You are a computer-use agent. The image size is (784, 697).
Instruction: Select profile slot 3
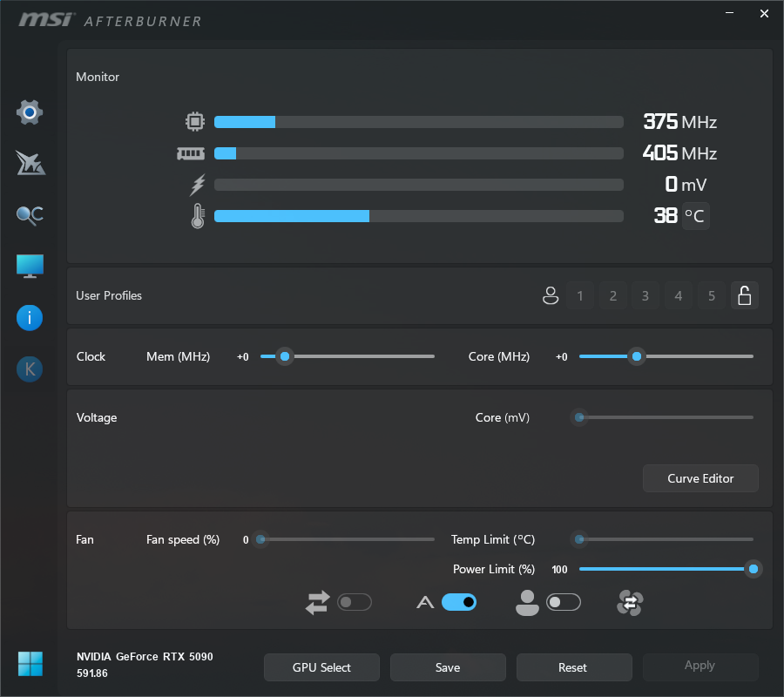pos(645,295)
